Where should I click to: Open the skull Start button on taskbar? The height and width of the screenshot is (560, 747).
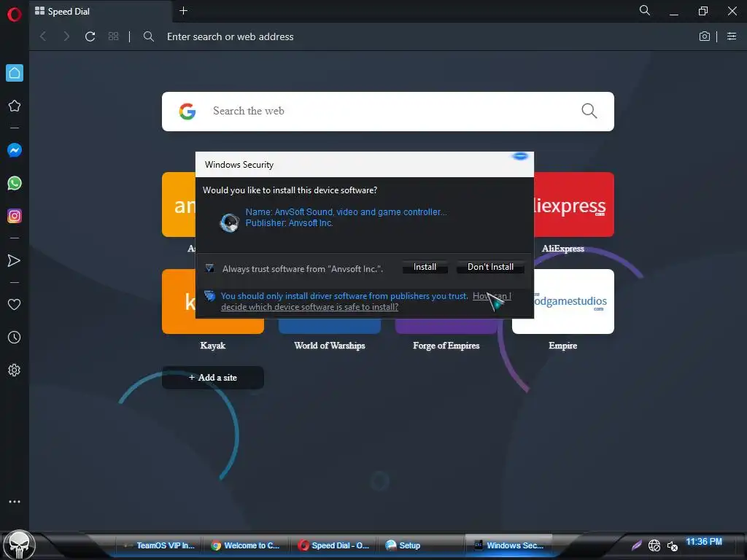coord(20,545)
